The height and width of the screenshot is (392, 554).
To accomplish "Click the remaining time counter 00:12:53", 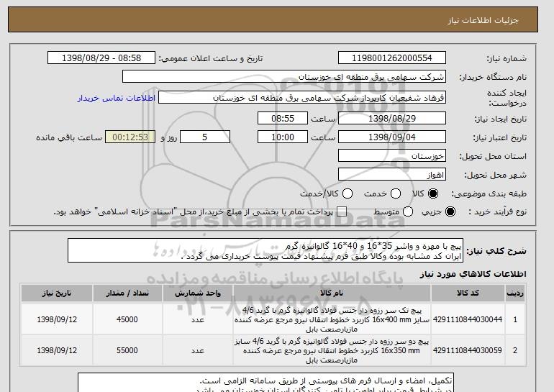I will 130,137.
